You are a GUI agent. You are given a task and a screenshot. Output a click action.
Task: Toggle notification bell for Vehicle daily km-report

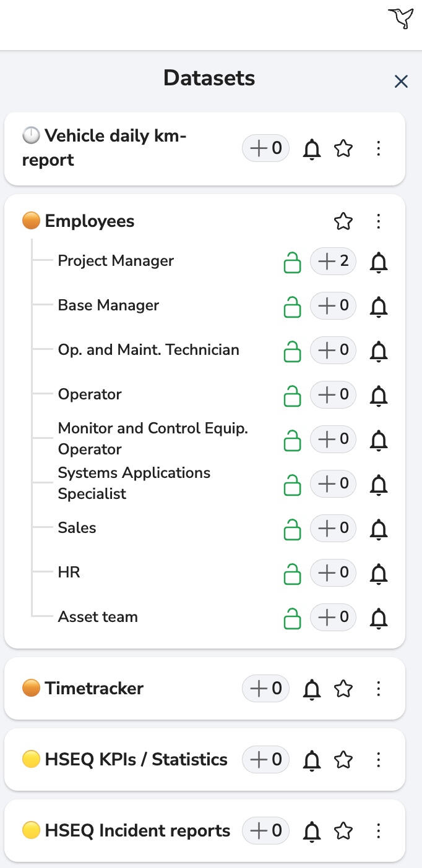click(312, 149)
